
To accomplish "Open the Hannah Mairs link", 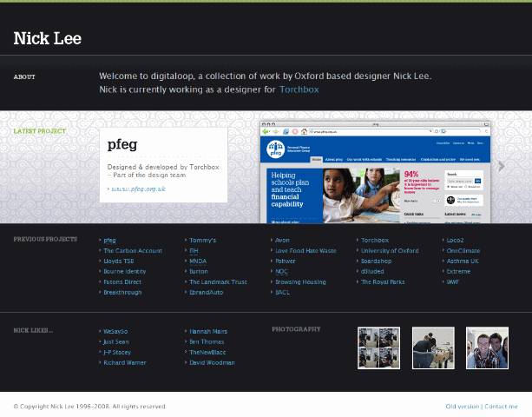I will [208, 331].
